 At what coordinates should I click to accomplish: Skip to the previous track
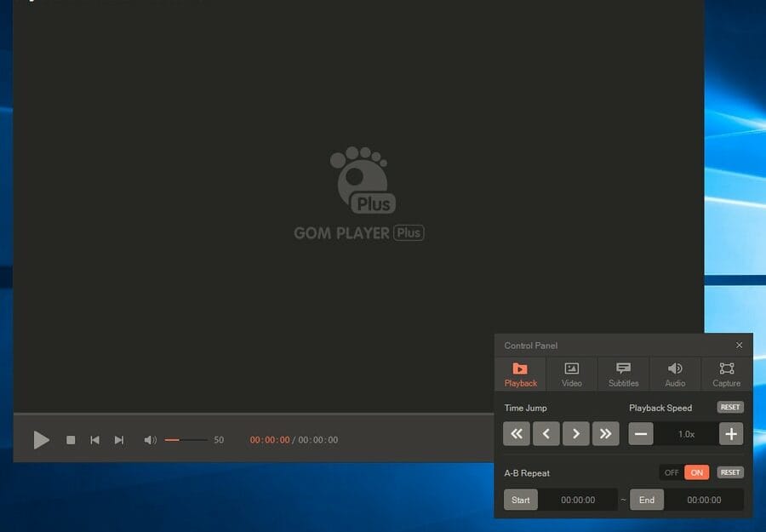coord(94,440)
